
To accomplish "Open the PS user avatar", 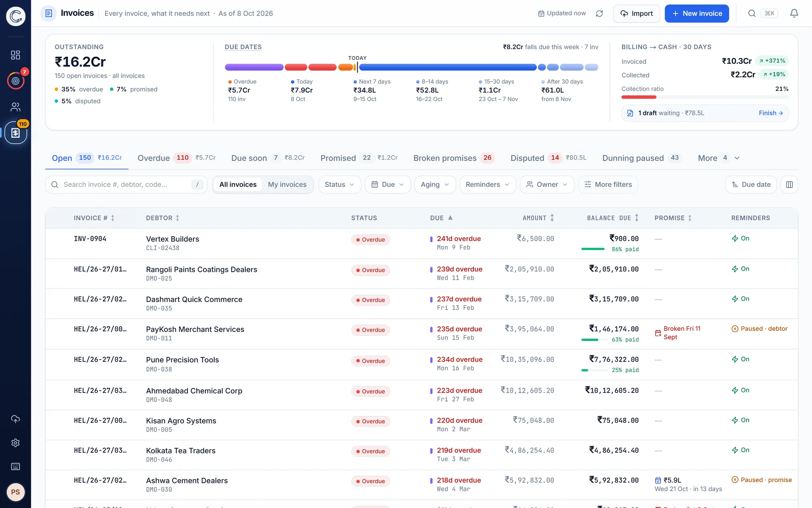I will (x=15, y=492).
